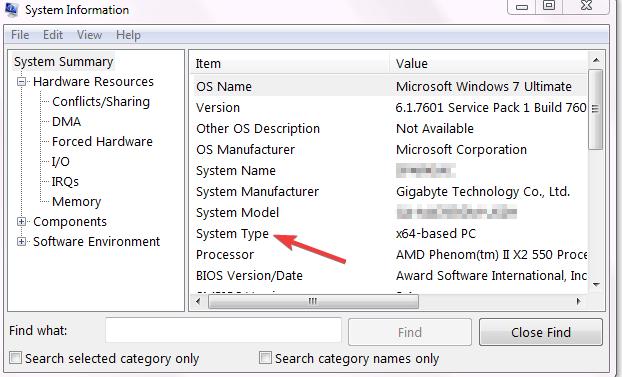Open the Help menu
Screen dimensions: 622x377
point(128,35)
